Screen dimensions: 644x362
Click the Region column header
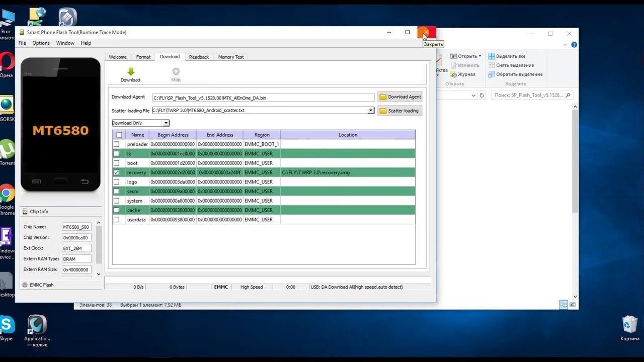coord(262,135)
